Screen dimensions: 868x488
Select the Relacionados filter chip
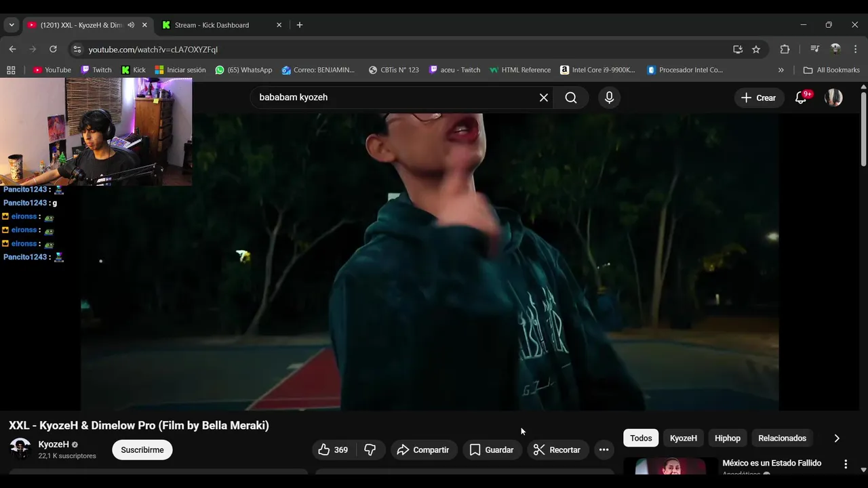[782, 439]
